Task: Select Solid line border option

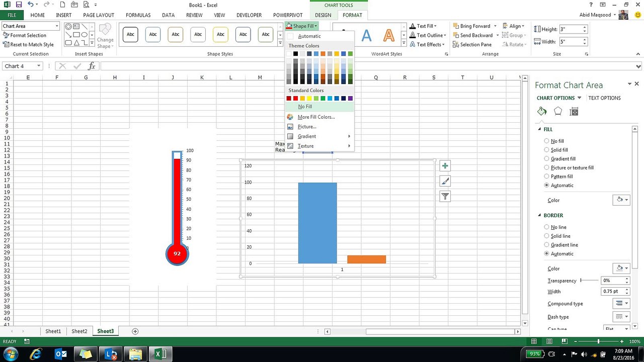Action: 546,236
